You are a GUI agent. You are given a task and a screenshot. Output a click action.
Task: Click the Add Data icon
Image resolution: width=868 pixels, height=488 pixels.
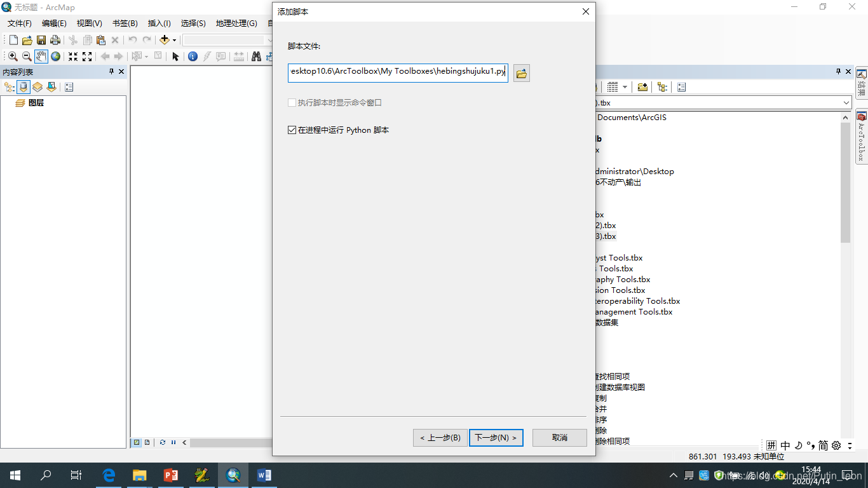click(165, 40)
